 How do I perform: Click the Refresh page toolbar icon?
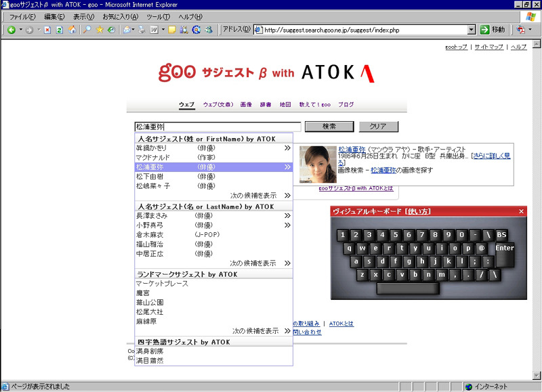(x=60, y=30)
